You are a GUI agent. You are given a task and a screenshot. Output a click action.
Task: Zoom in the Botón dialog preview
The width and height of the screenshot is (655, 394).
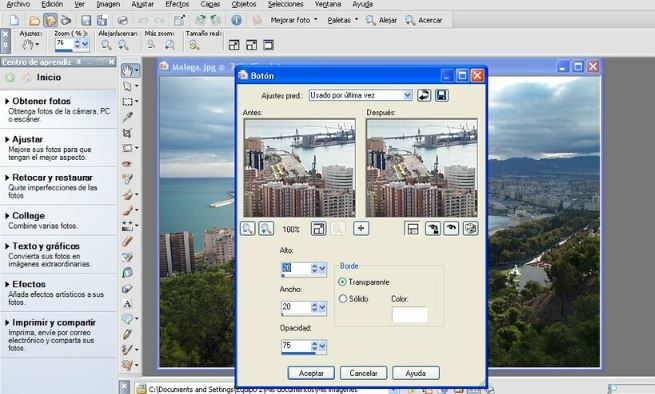pos(266,229)
